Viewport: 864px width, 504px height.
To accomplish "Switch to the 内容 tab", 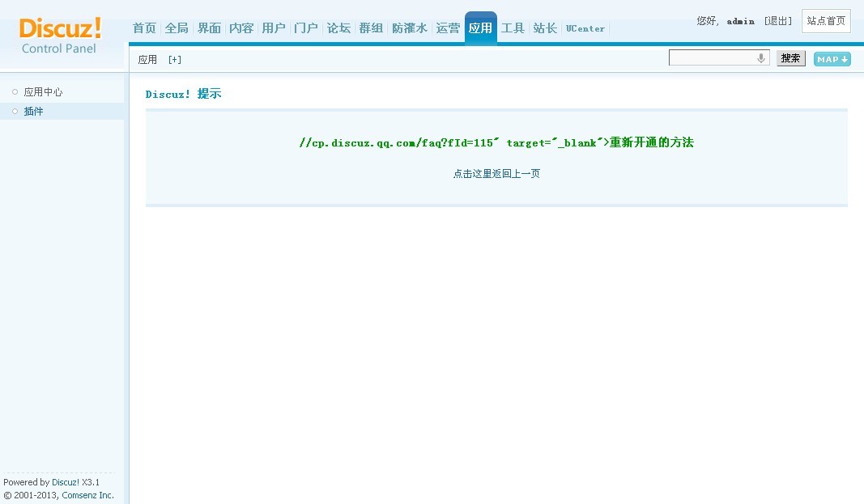I will (242, 28).
